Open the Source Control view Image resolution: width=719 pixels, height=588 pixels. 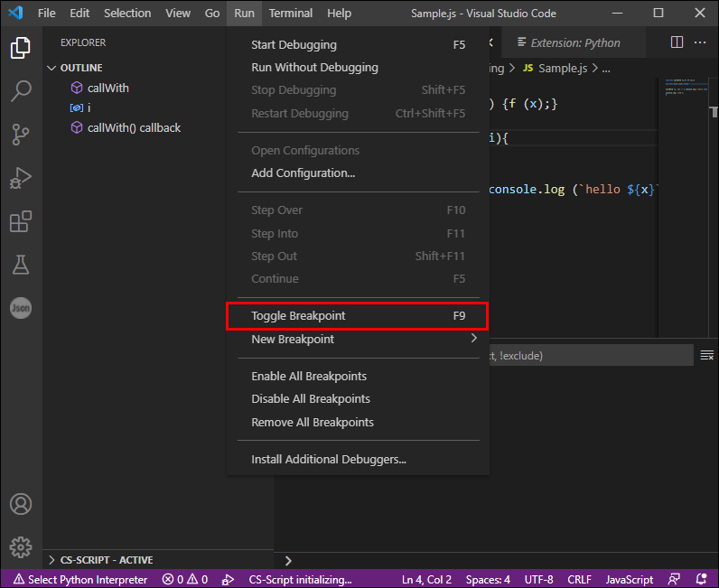click(21, 135)
